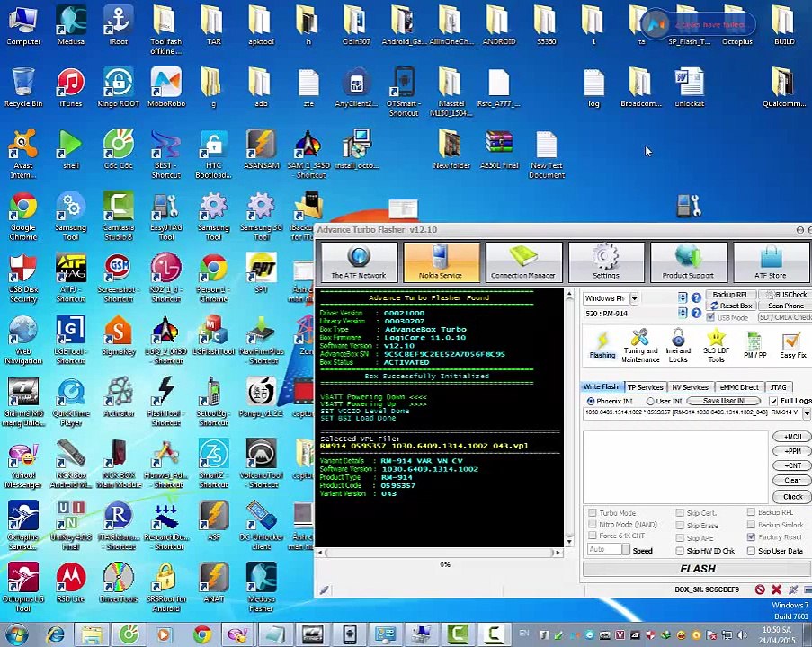Open Google Chrome from the taskbar
This screenshot has width=812, height=647.
[202, 634]
